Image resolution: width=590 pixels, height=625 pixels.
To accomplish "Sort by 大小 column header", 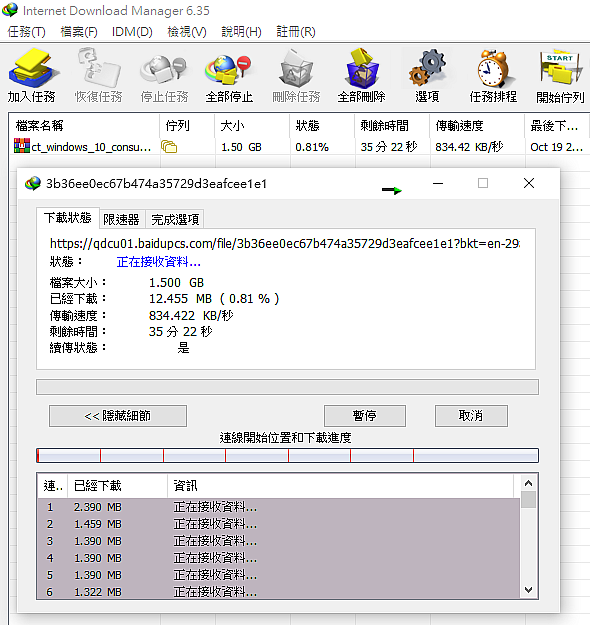I will [x=252, y=126].
